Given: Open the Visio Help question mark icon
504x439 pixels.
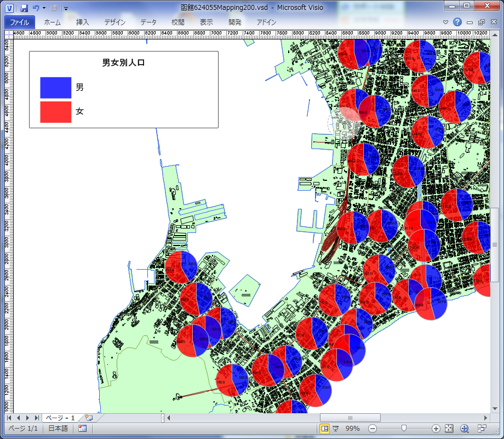Looking at the screenshot, I should click(457, 22).
